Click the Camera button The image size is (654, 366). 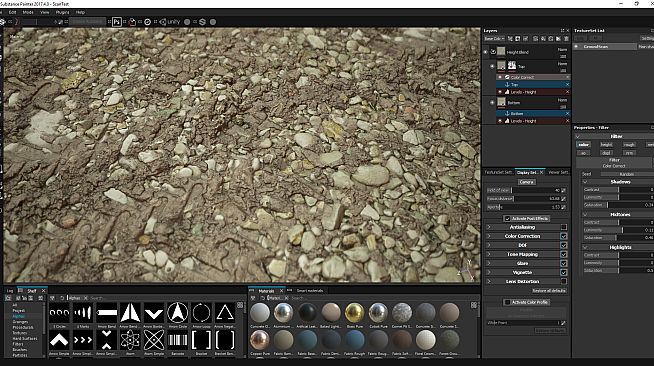coord(526,182)
